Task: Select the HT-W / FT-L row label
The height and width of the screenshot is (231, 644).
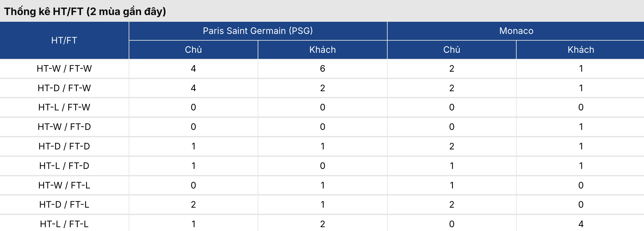Action: pos(64,185)
